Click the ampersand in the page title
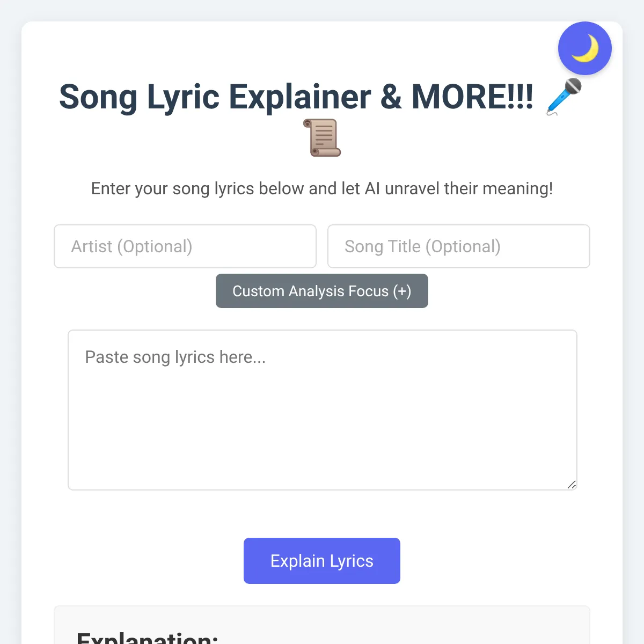 pos(391,97)
